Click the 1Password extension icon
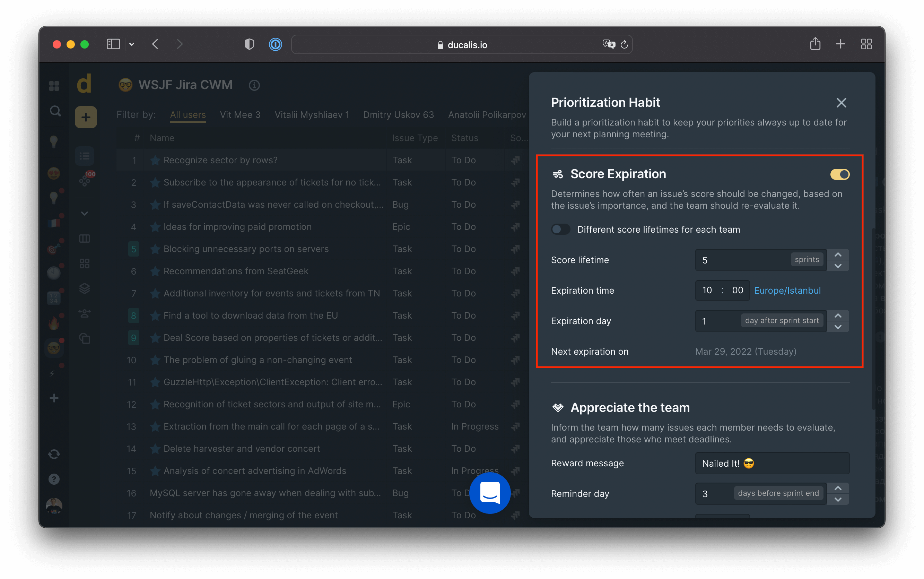 pyautogui.click(x=275, y=44)
